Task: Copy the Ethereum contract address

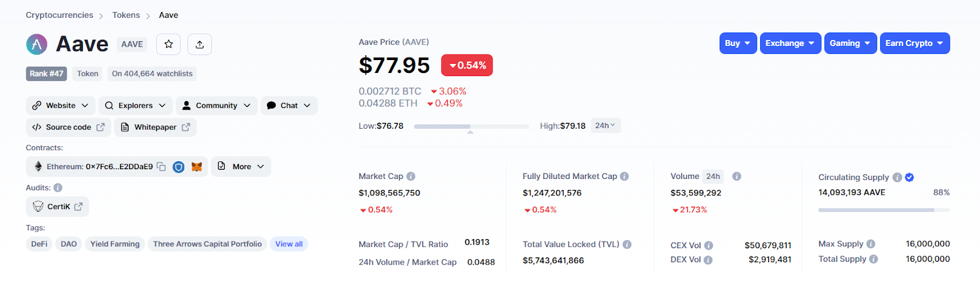Action: pos(161,167)
